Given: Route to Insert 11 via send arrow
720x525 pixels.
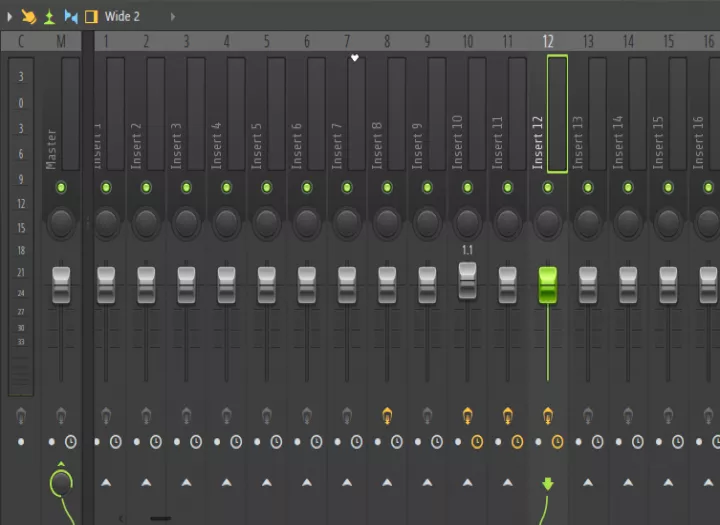Looking at the screenshot, I should [x=507, y=482].
